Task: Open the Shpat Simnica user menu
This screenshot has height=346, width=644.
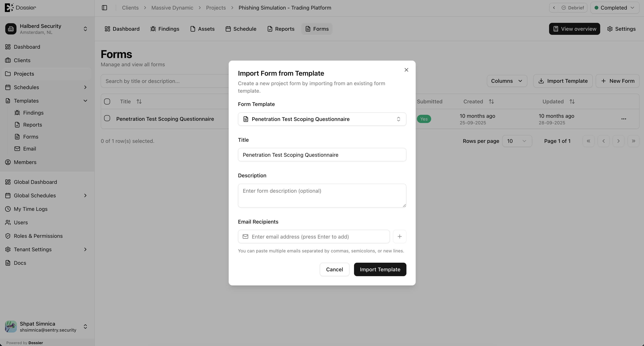Action: (47, 327)
